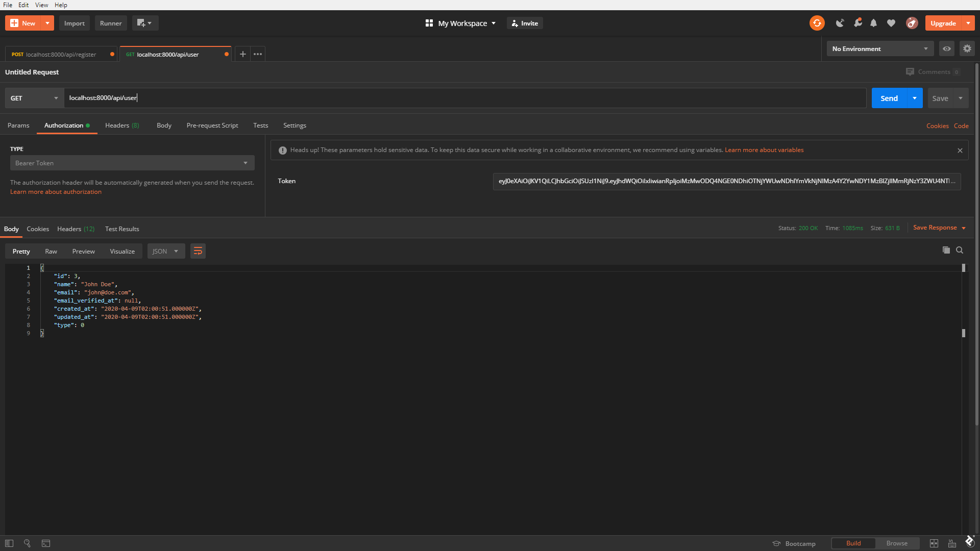Expand the Save button dropdown arrow
The height and width of the screenshot is (551, 980).
(x=961, y=97)
